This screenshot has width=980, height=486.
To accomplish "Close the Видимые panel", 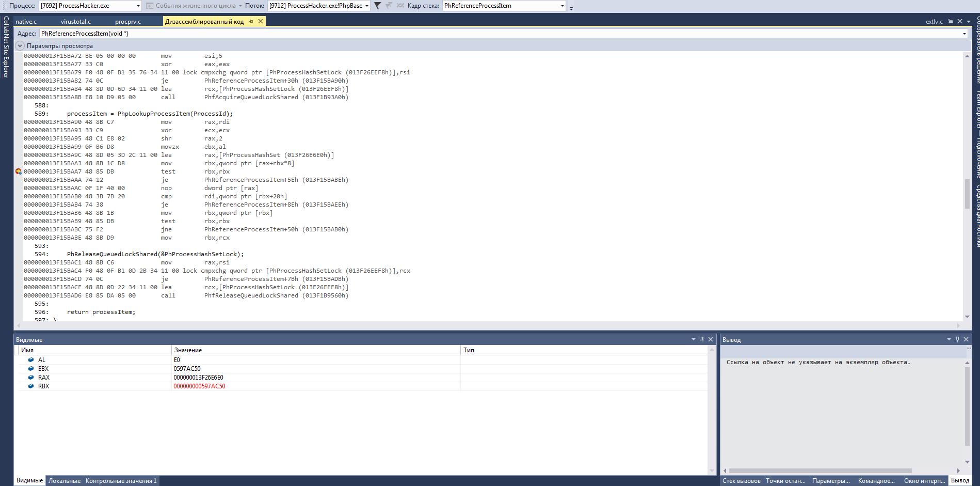I will [x=711, y=339].
